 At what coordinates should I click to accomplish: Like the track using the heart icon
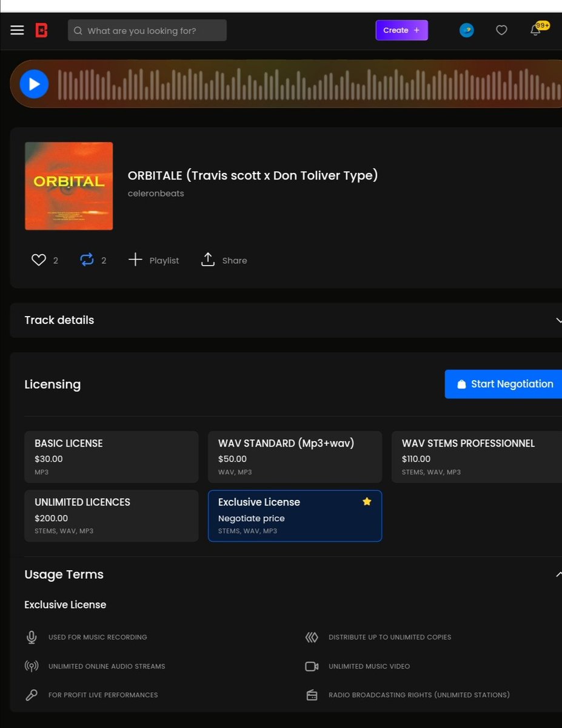38,260
